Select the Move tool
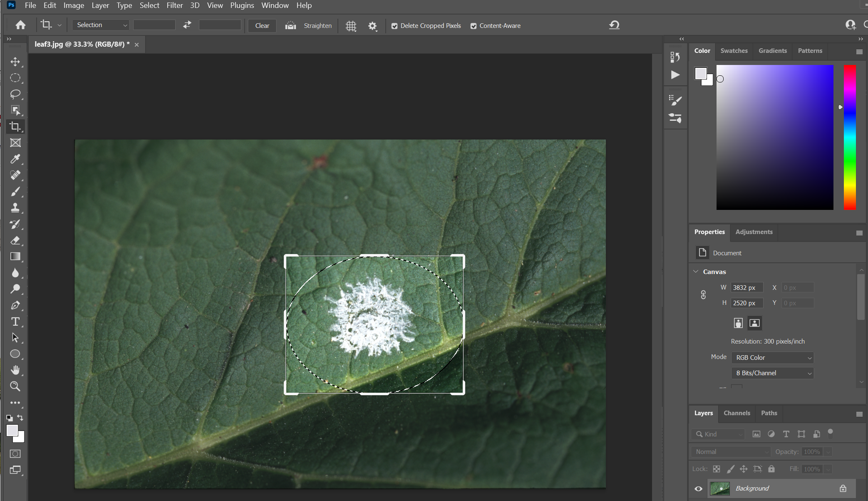 pos(15,62)
